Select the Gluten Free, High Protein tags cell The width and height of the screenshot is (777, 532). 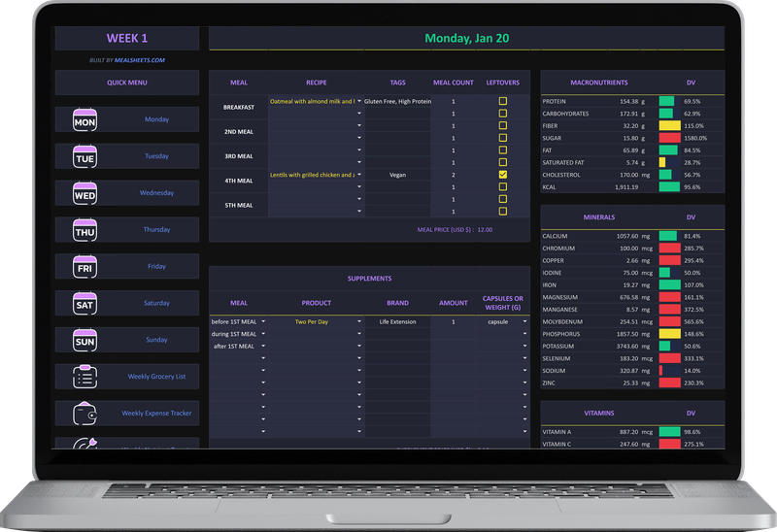(x=397, y=101)
